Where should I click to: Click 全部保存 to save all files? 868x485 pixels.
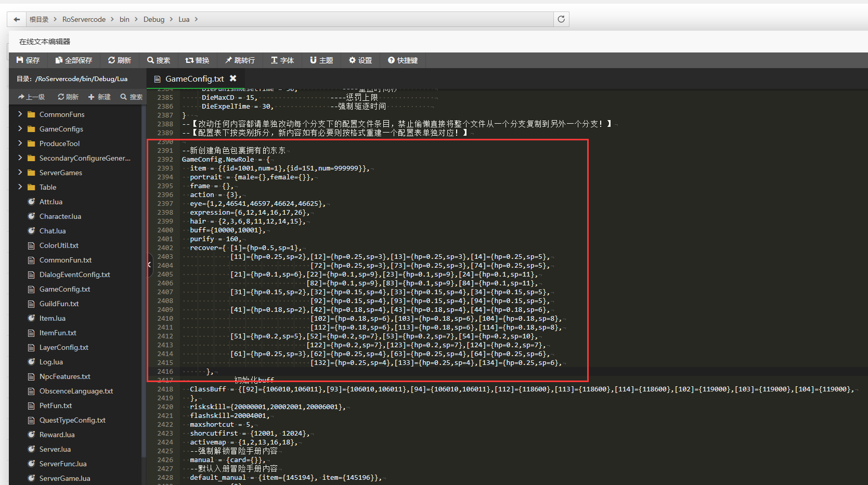click(x=73, y=60)
